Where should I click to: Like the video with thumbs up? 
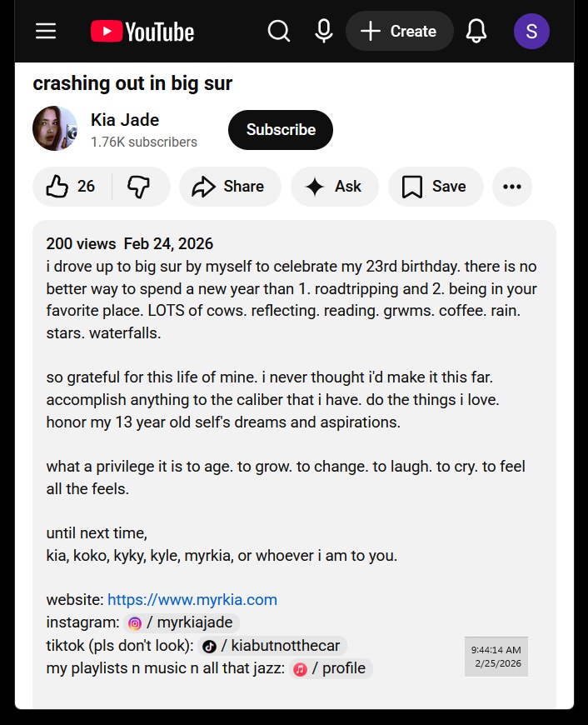(x=72, y=187)
